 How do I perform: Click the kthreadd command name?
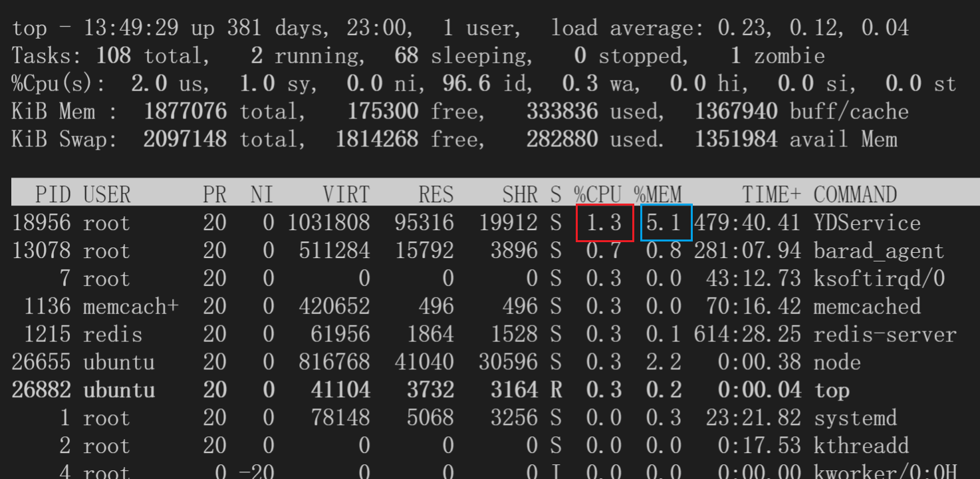coord(861,446)
